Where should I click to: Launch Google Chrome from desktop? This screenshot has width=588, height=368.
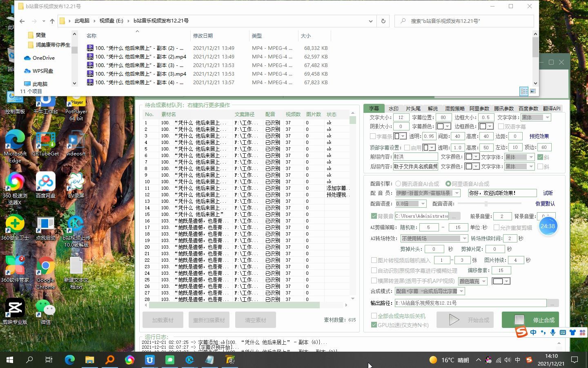(45, 273)
